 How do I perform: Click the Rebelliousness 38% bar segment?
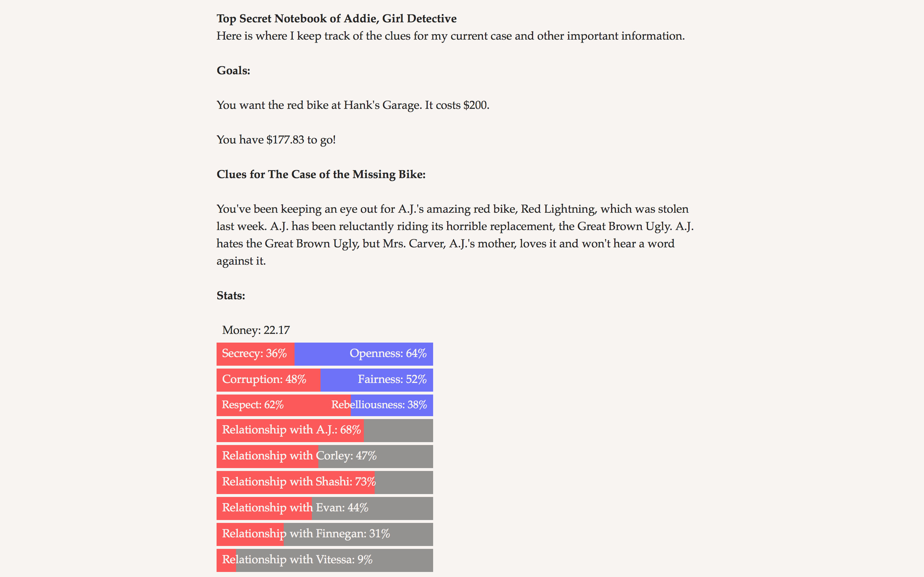(392, 405)
